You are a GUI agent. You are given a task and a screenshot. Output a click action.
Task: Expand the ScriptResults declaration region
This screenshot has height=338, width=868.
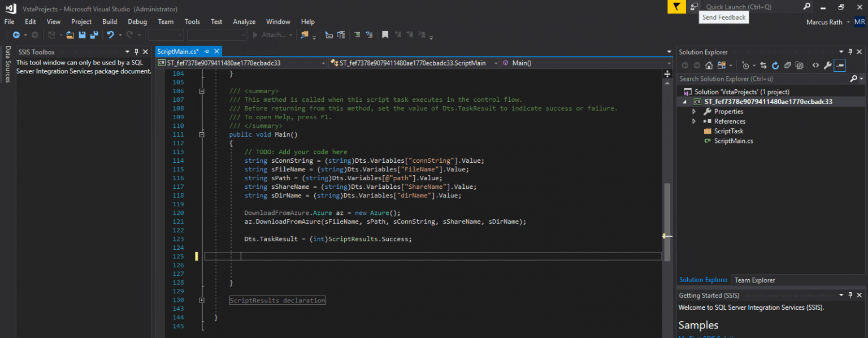[202, 300]
